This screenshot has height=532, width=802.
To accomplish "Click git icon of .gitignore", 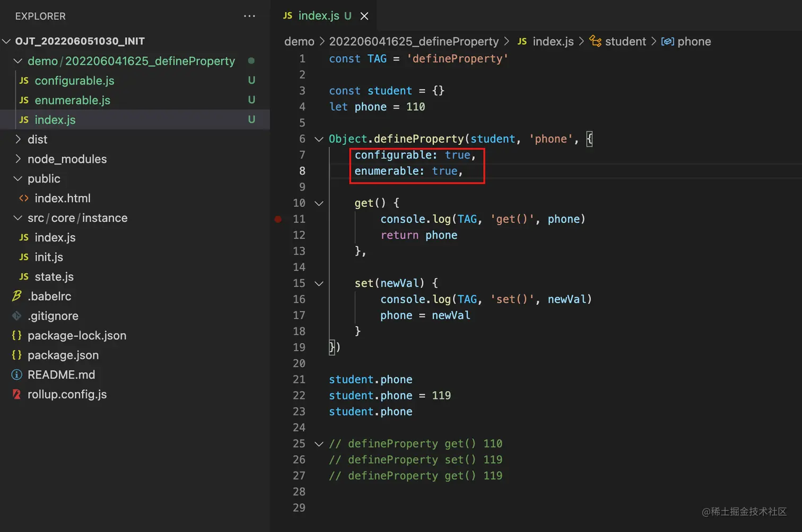I will [17, 316].
